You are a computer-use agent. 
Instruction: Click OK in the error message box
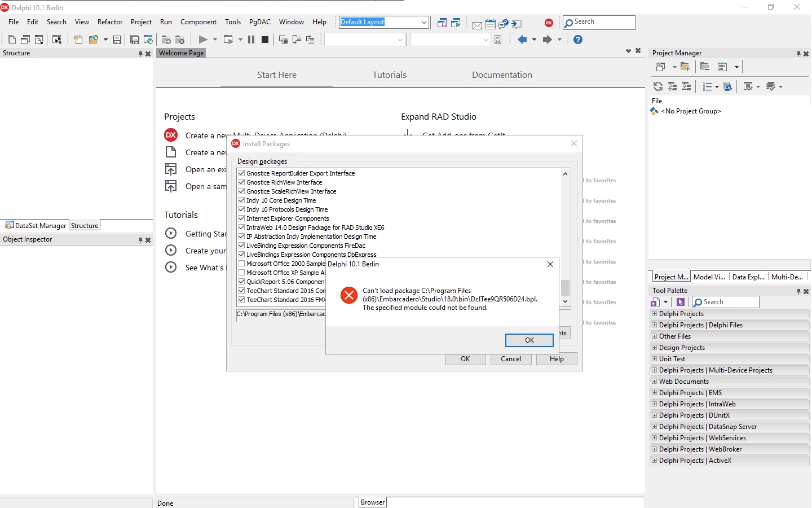pos(529,340)
